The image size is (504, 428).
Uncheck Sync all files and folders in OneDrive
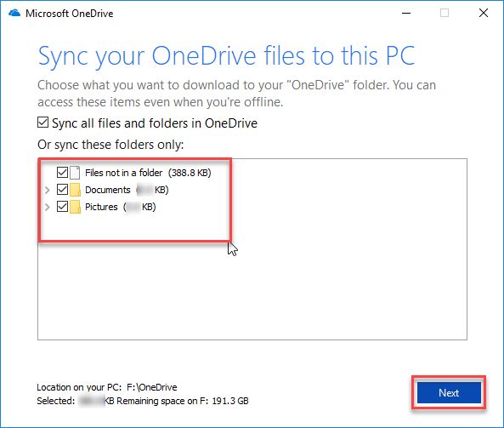[42, 123]
